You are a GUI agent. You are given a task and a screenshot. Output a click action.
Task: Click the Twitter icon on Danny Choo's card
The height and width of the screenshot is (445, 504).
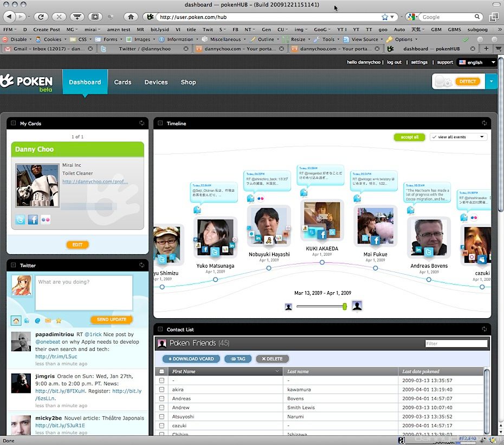[x=20, y=220]
